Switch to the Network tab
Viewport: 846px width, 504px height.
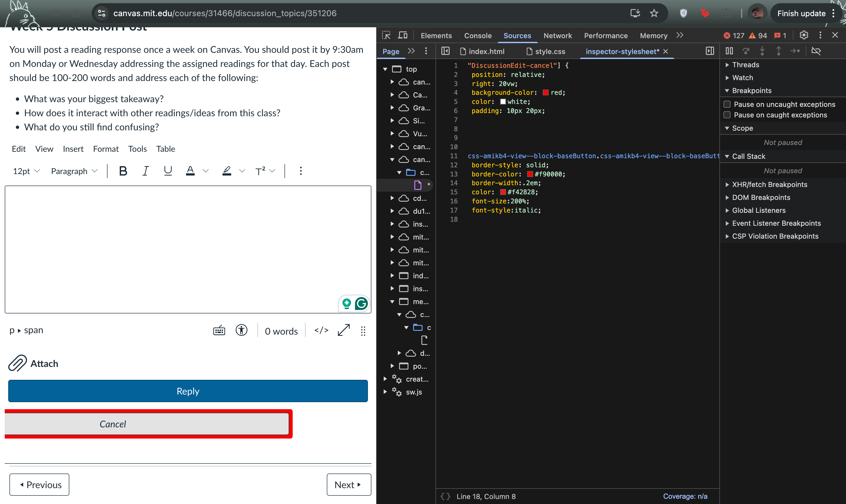(x=557, y=36)
